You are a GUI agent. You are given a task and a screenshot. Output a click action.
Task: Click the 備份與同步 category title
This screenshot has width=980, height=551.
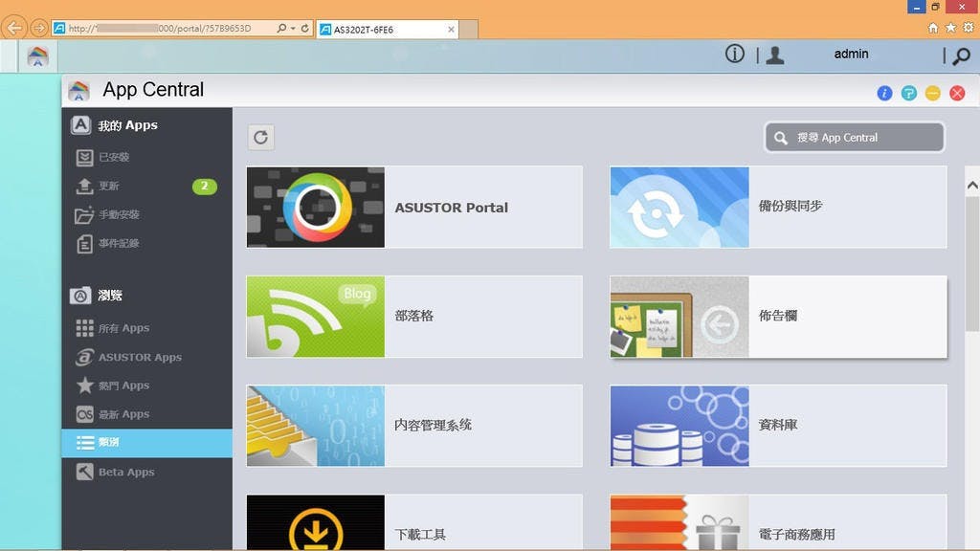pos(790,207)
